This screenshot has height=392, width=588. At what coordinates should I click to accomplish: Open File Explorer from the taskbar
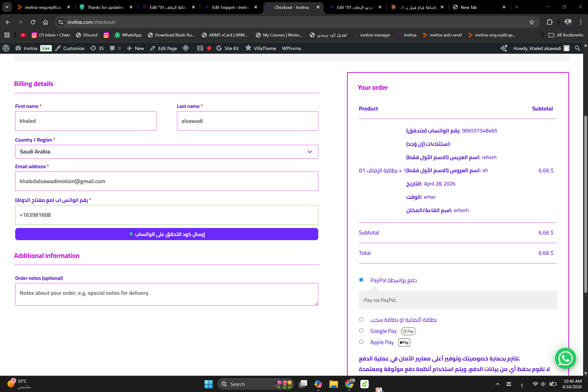tap(333, 384)
